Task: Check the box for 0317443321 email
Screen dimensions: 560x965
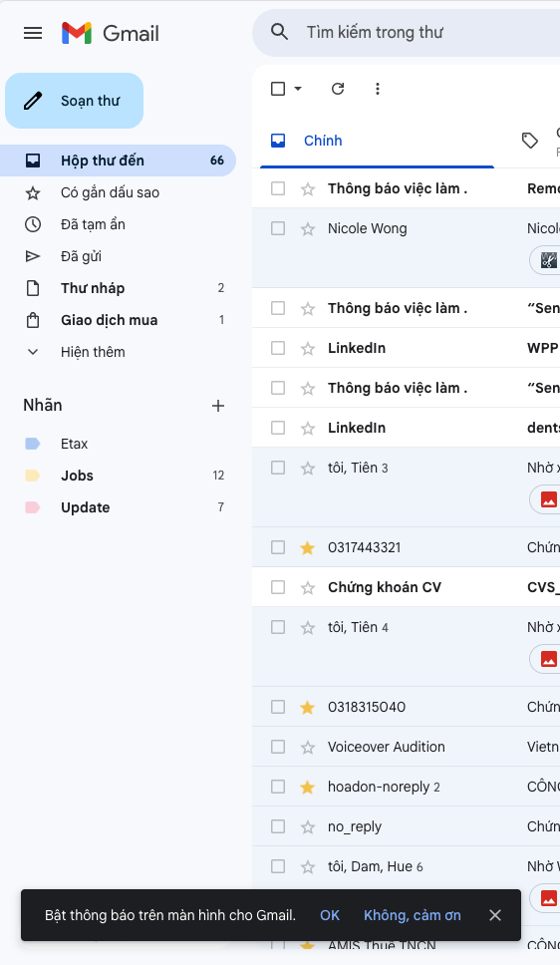Action: (278, 547)
